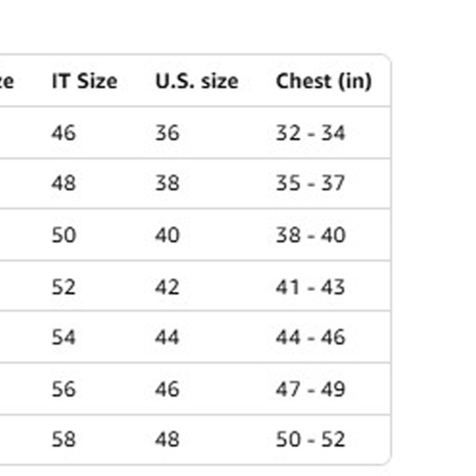Click the Chest (in) column header

click(x=323, y=81)
